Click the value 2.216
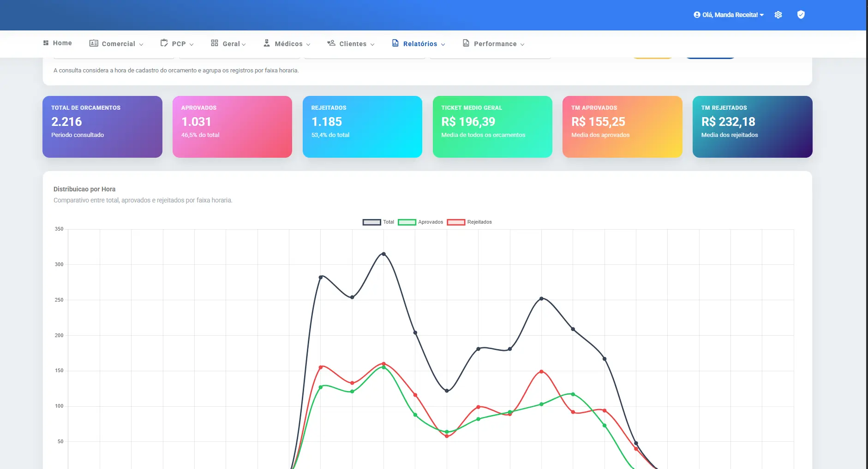868x469 pixels. pyautogui.click(x=66, y=122)
